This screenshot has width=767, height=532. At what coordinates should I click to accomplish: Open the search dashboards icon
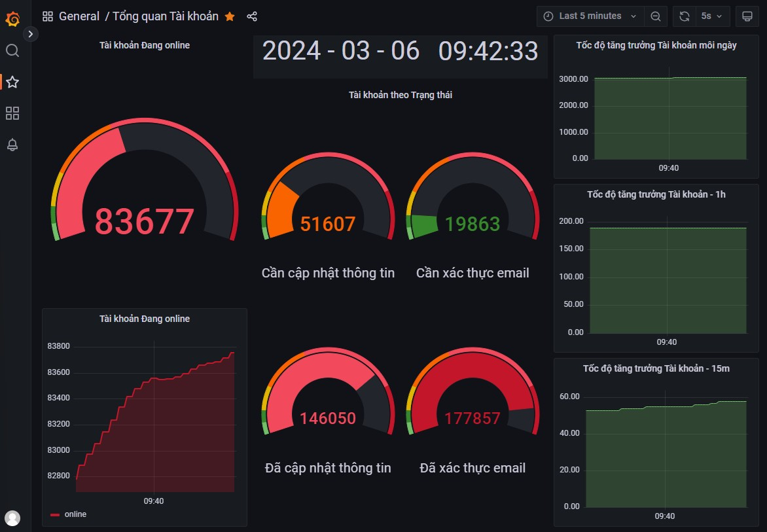(x=12, y=51)
